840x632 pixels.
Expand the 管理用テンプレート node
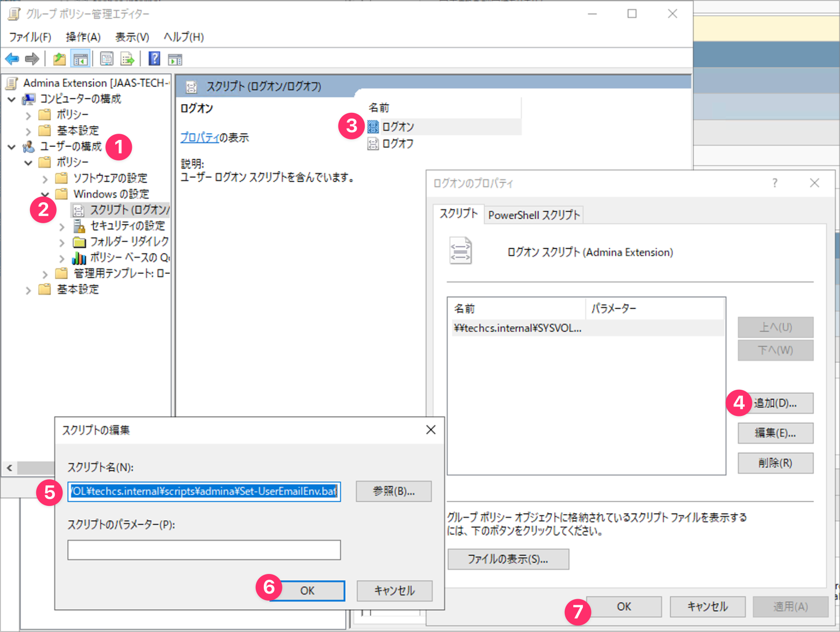point(45,275)
